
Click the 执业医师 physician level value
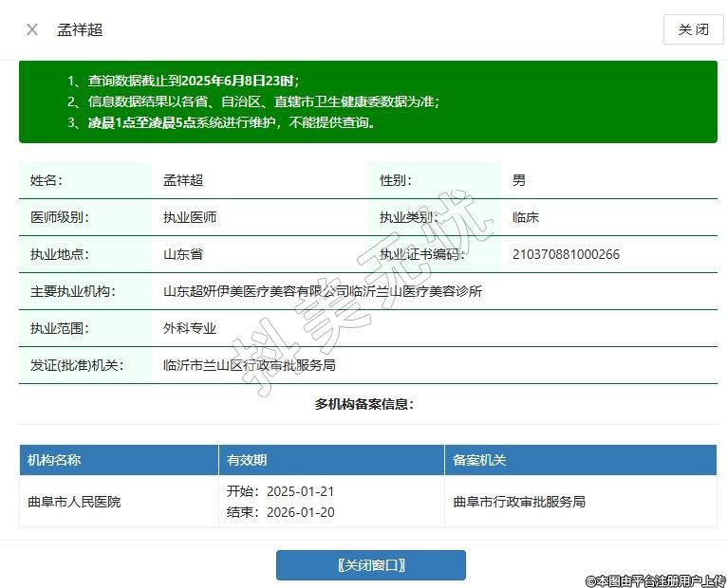pos(190,217)
